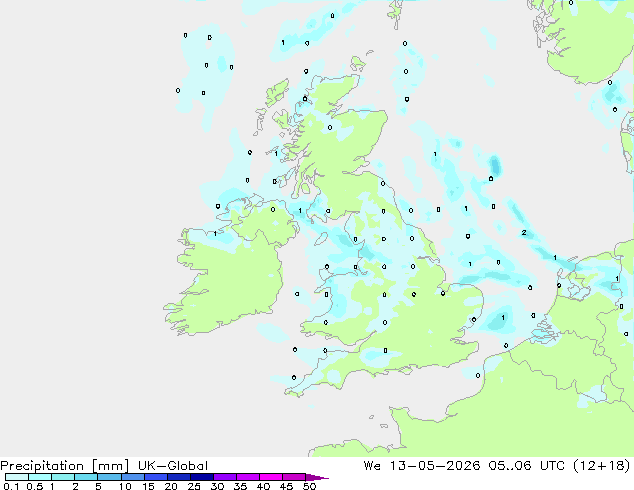The height and width of the screenshot is (490, 634).
Task: Click the legend scale label '45'
Action: [x=286, y=486]
